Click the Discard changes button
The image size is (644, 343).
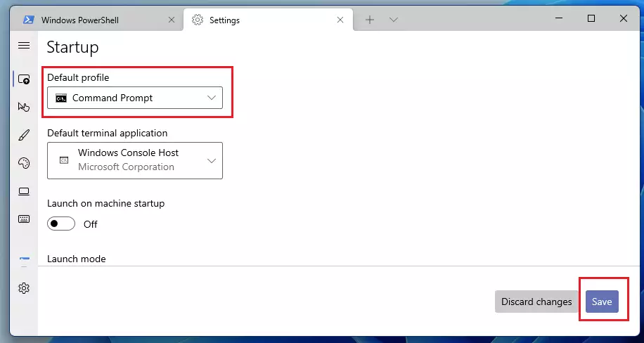[x=536, y=302]
